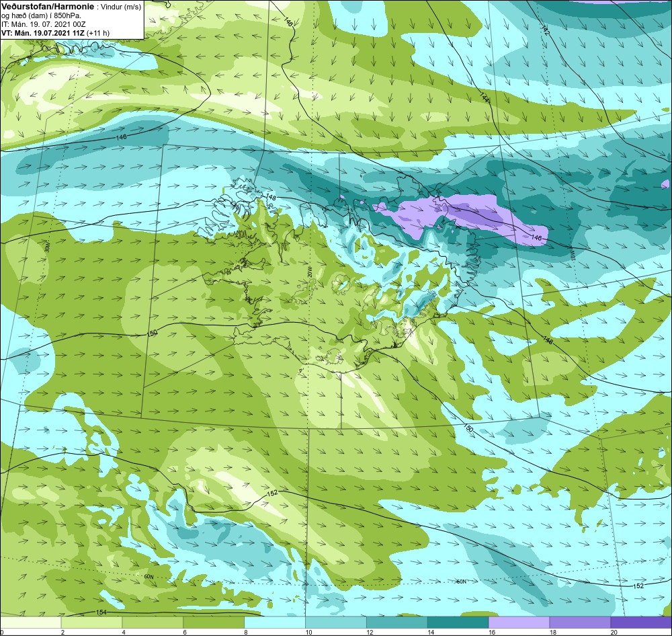Click the '(+11 h)' forecast offset text
This screenshot has height=636, width=672.
coord(97,33)
